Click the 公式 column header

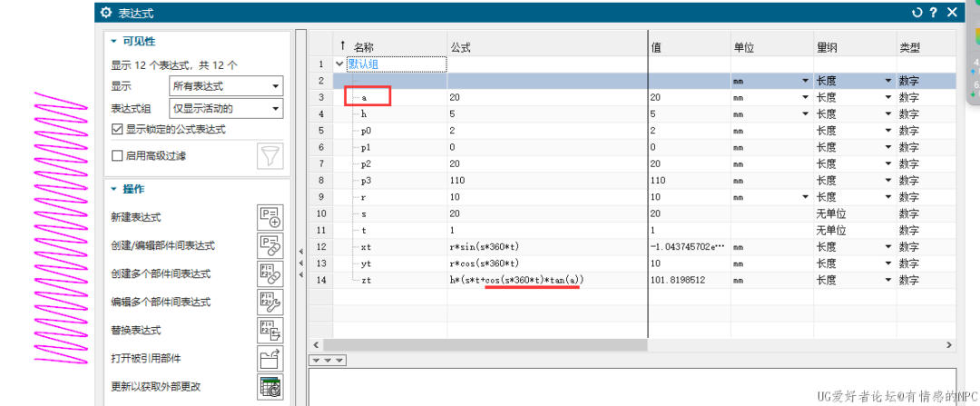coord(460,46)
